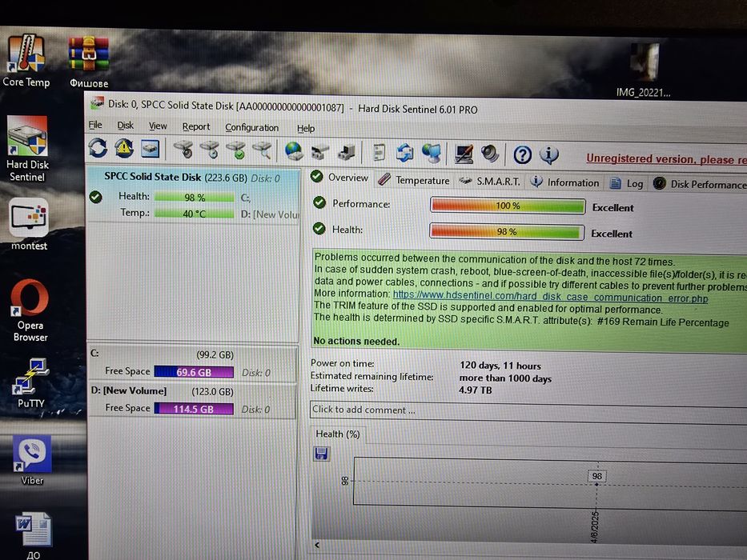Click the disk with green checkmark icon
This screenshot has width=747, height=560.
pyautogui.click(x=236, y=150)
